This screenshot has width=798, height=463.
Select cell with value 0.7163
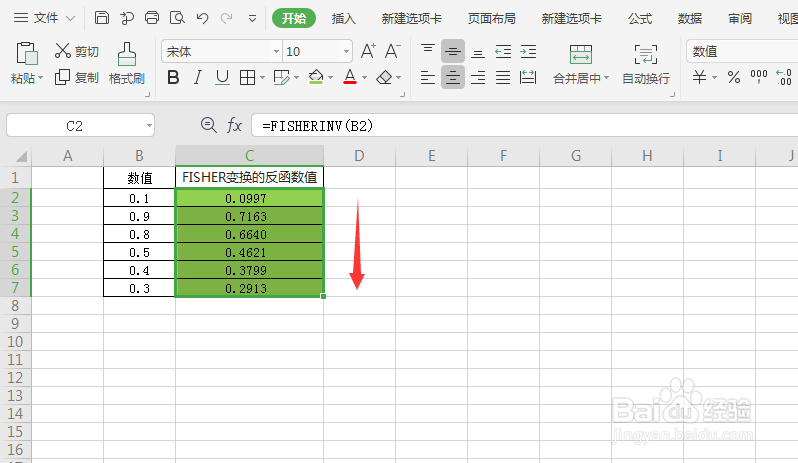click(249, 216)
